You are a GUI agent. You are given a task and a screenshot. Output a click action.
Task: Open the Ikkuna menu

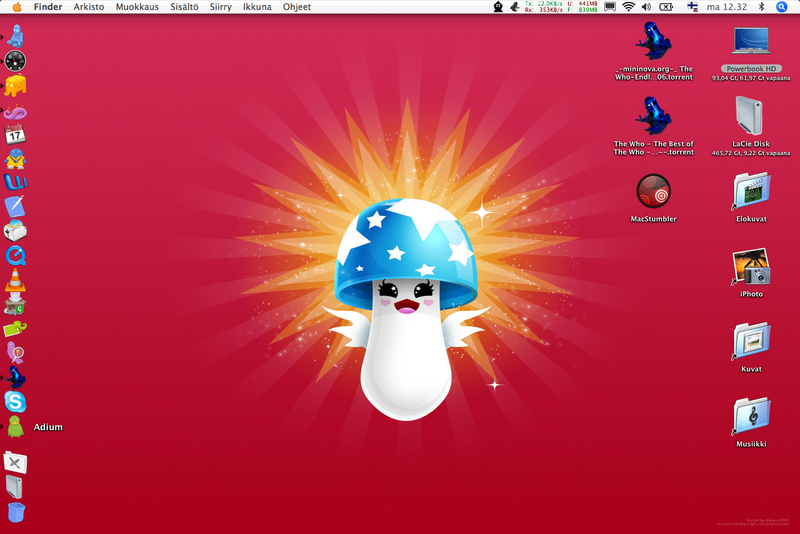point(257,7)
